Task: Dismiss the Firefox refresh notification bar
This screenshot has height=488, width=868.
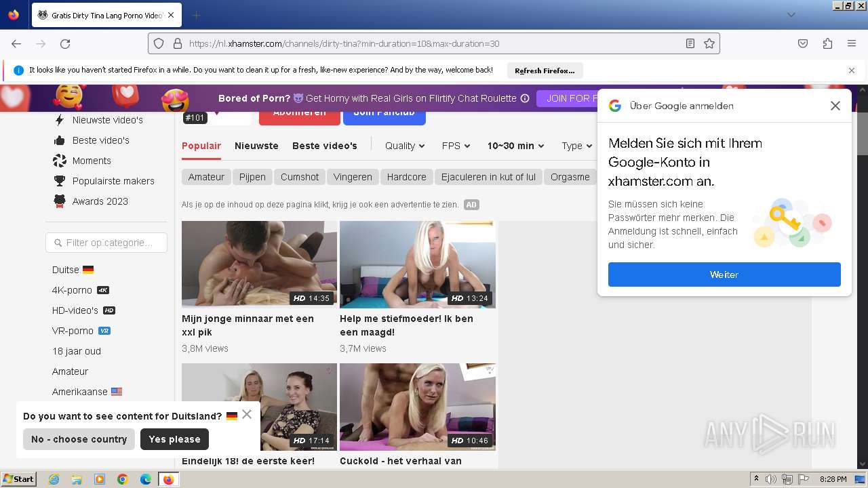Action: tap(852, 70)
